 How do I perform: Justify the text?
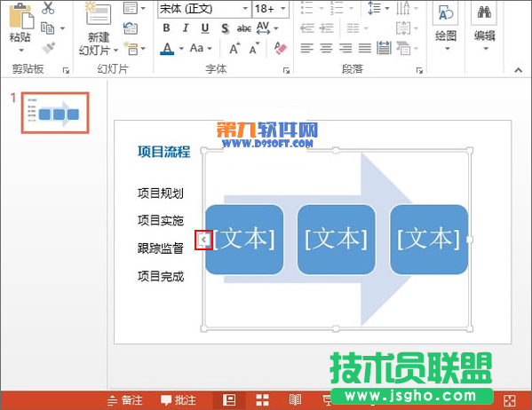[365, 48]
